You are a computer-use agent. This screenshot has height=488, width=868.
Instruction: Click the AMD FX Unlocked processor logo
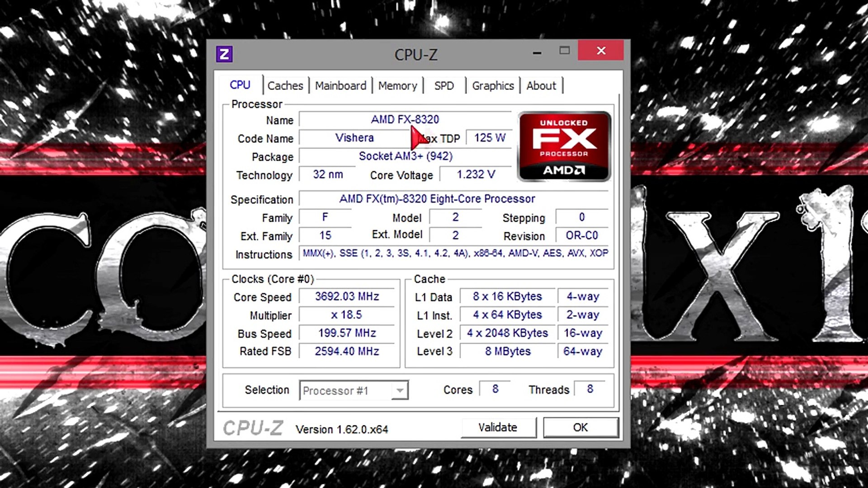point(564,146)
